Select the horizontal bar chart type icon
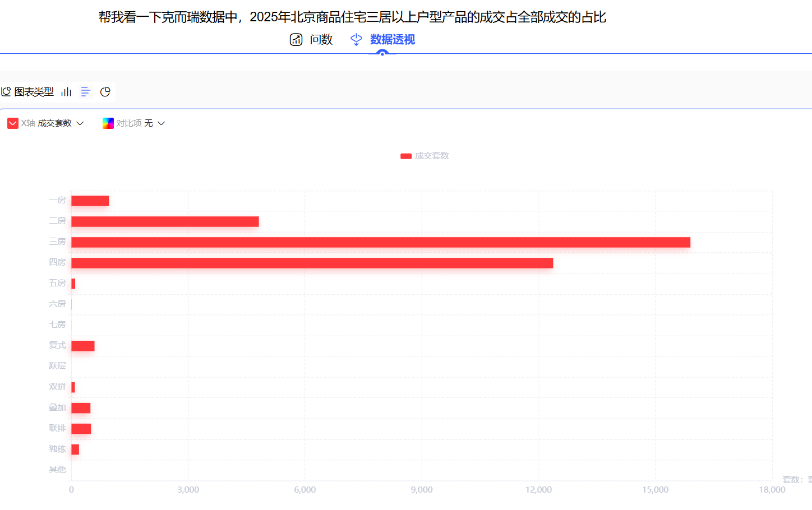Screen dimensions: 812x510 86,92
